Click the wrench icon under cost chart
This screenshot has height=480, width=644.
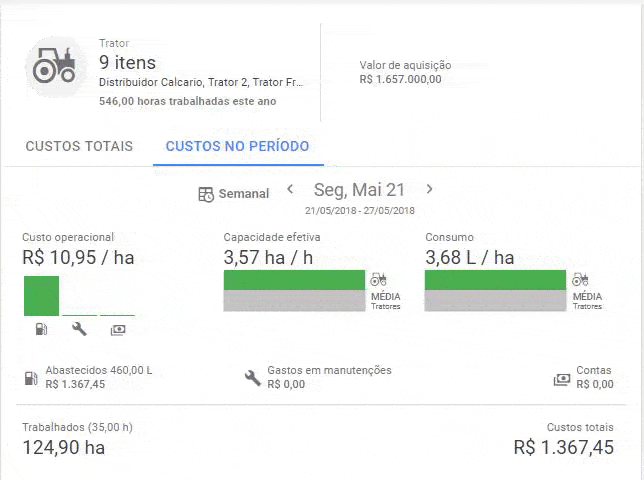tap(80, 328)
